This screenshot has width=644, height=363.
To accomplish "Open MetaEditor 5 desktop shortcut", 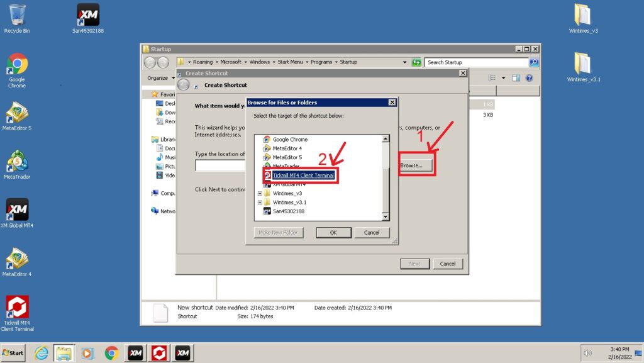I will tap(17, 116).
